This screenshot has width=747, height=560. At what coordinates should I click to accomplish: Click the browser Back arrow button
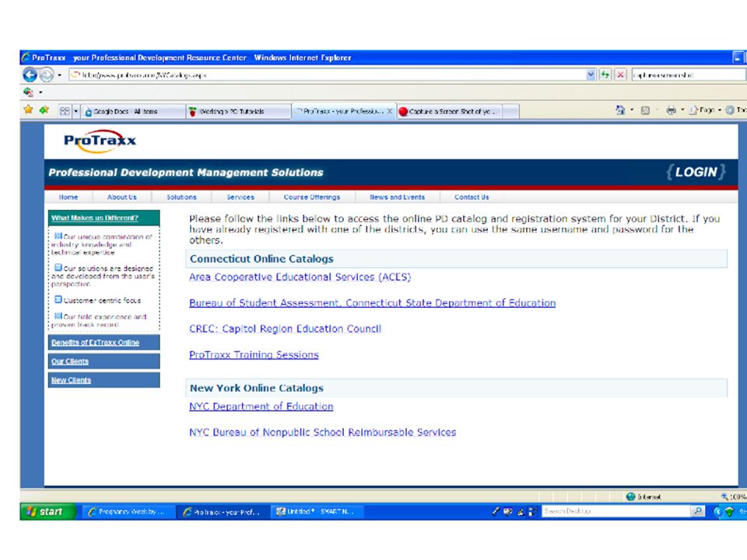(30, 75)
